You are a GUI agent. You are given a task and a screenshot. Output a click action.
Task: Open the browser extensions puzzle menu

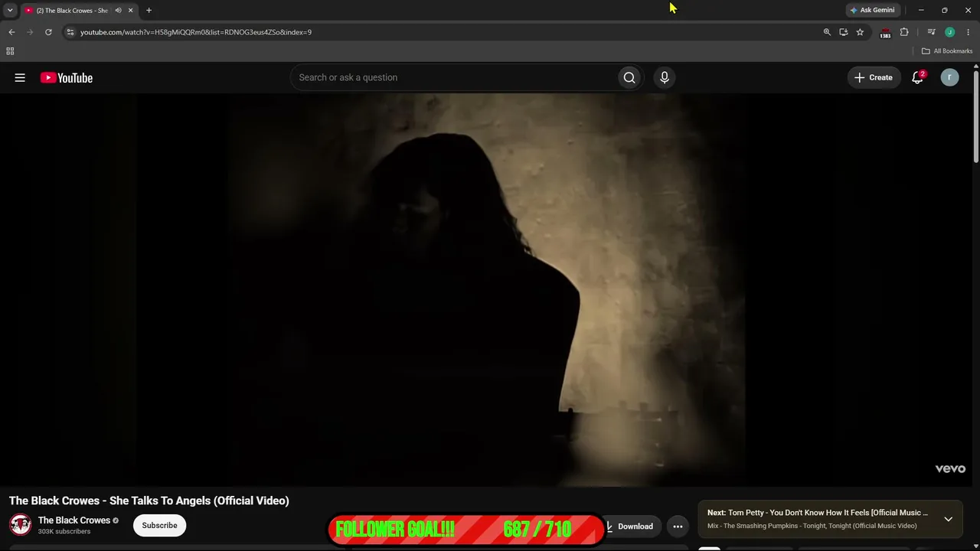click(904, 32)
